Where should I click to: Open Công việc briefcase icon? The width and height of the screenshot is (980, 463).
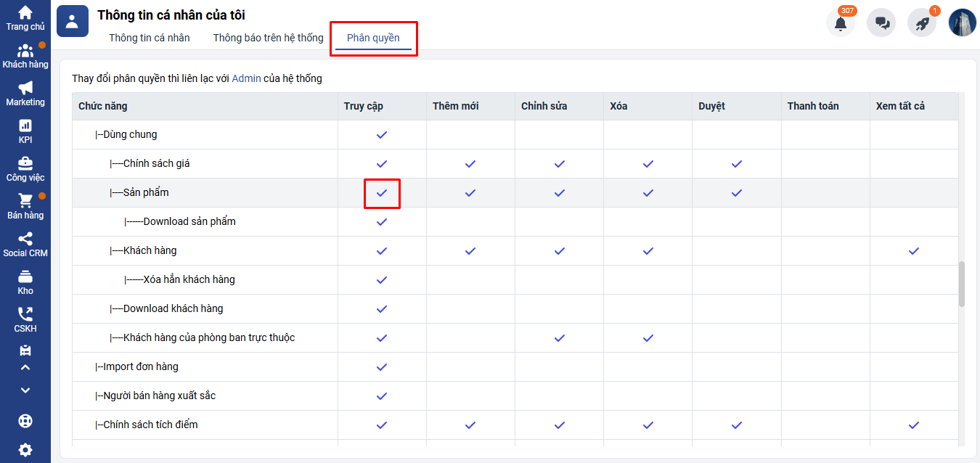point(25,169)
